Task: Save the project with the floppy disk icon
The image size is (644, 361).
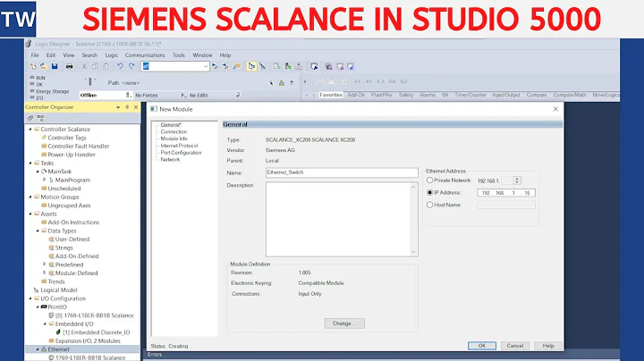Action: 55,66
